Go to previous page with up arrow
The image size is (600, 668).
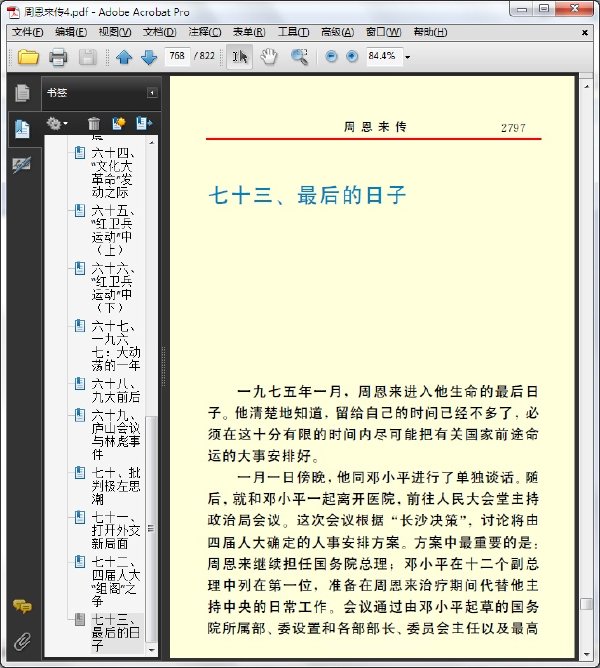(124, 57)
